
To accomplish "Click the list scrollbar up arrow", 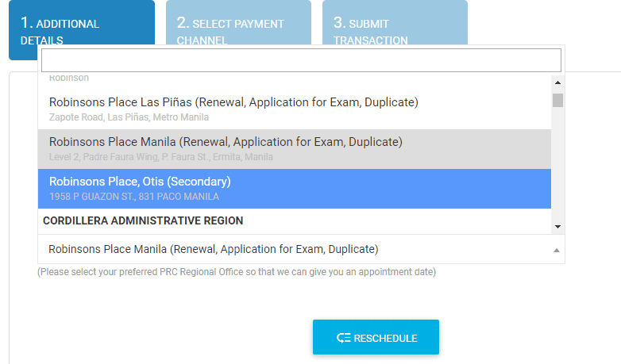I will point(557,82).
